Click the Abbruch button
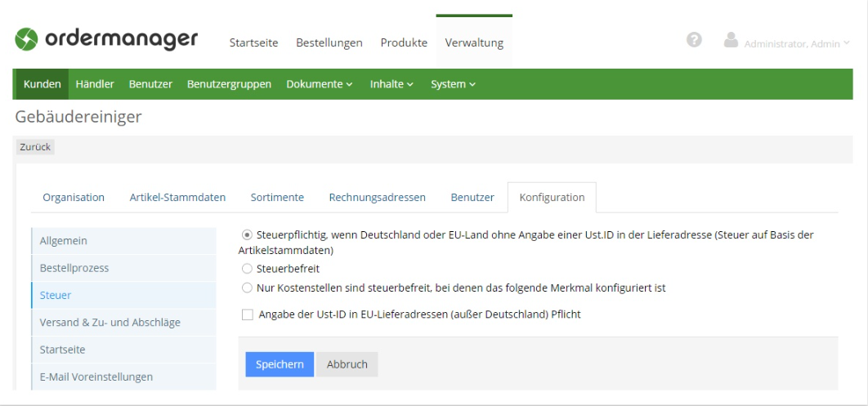Viewport: 868px width, 406px height. coord(347,364)
